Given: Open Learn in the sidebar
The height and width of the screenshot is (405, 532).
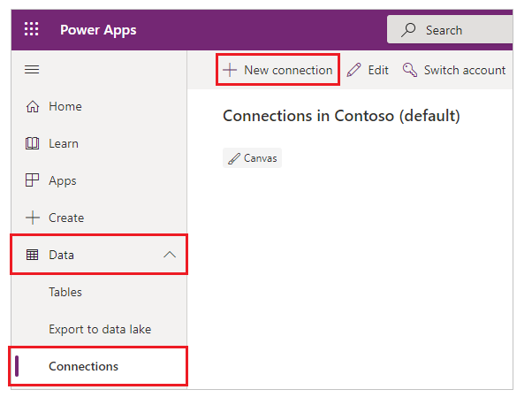Looking at the screenshot, I should 99,143.
